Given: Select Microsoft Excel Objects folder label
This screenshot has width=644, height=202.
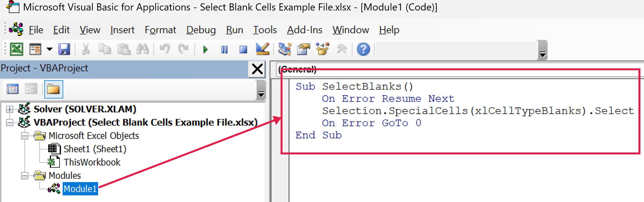Looking at the screenshot, I should (x=94, y=136).
